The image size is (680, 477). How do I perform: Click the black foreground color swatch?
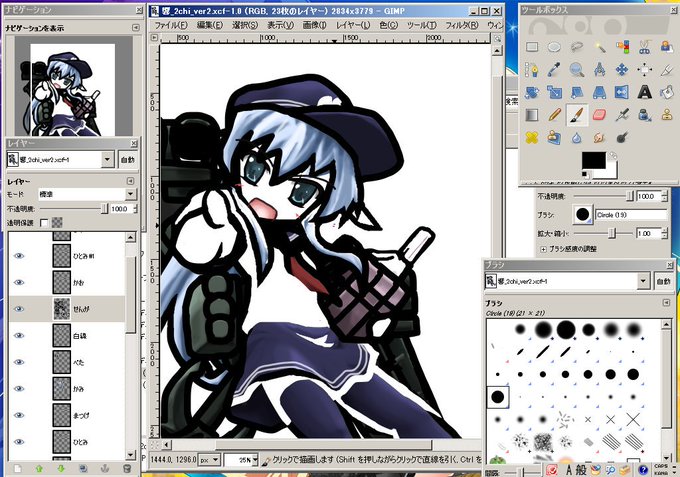pyautogui.click(x=593, y=160)
